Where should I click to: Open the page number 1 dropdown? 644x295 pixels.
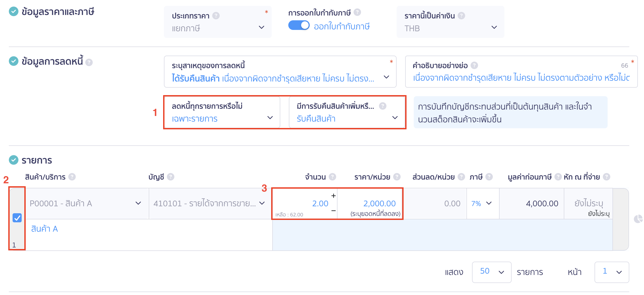click(612, 272)
